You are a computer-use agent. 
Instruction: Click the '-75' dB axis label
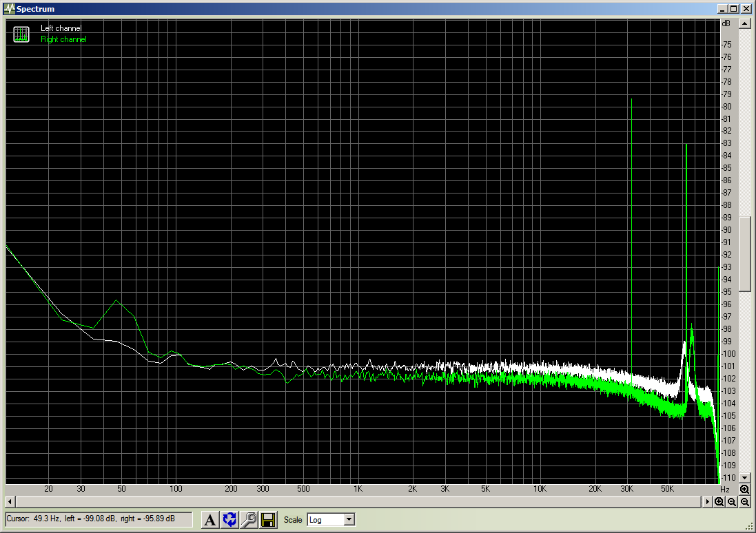tap(726, 44)
